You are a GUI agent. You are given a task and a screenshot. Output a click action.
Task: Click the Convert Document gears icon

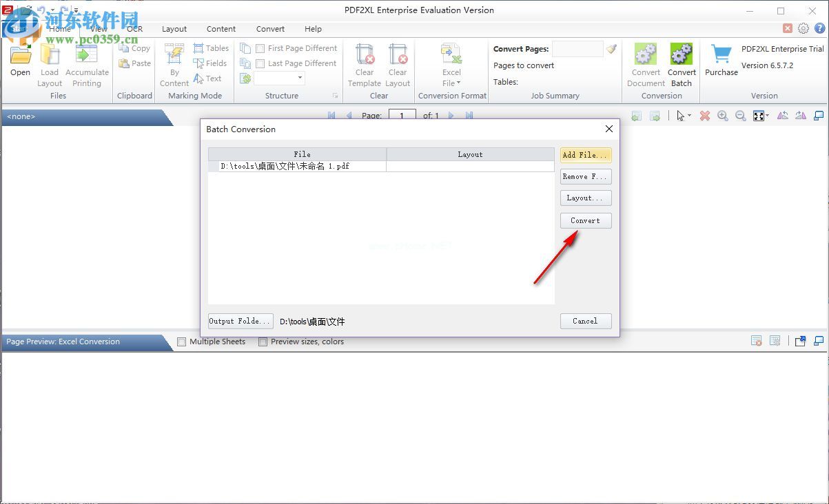646,54
